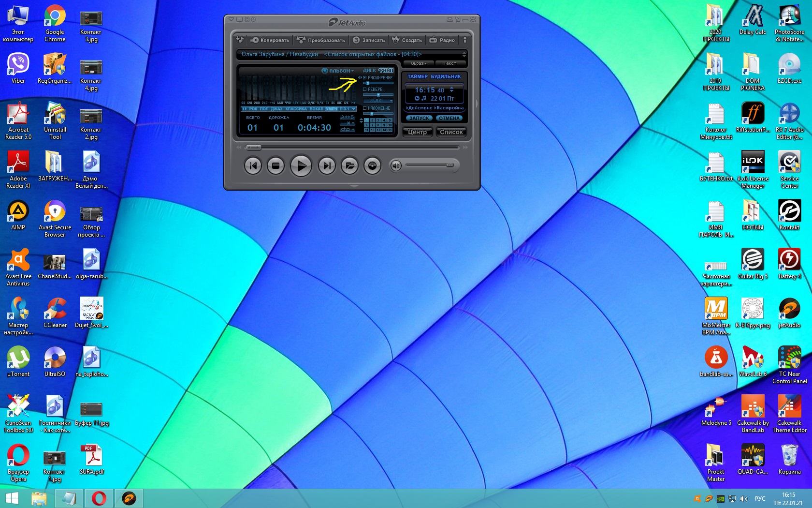Open files with the folder button
This screenshot has height=508, width=812.
[x=349, y=166]
